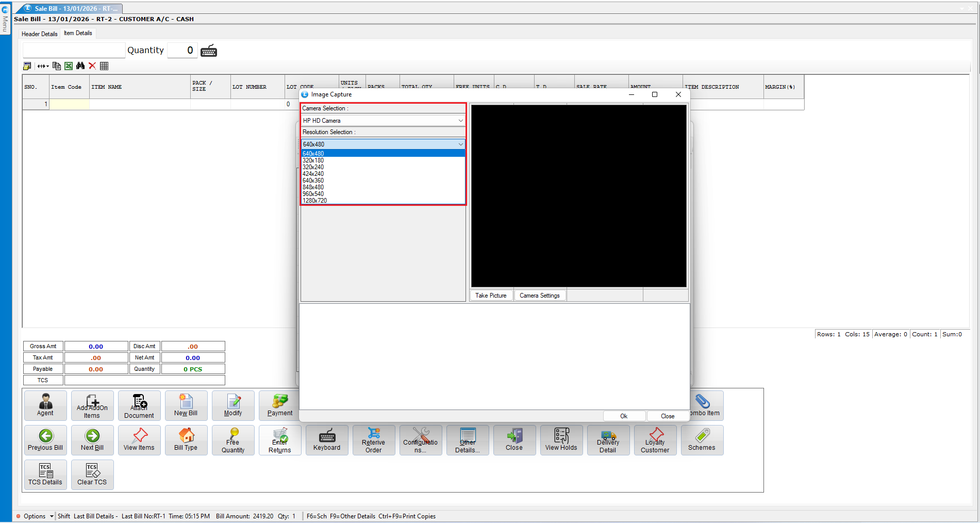Open View Holds
Image resolution: width=980 pixels, height=523 pixels.
[x=561, y=440]
